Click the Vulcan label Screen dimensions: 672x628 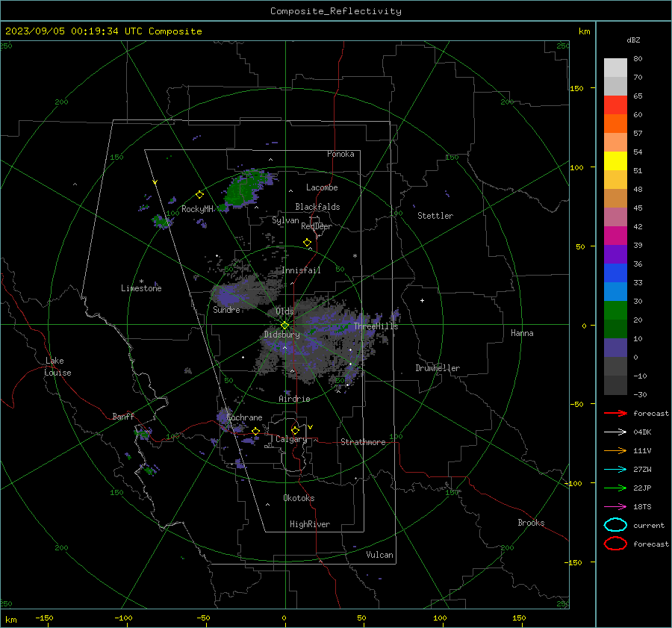coord(379,554)
